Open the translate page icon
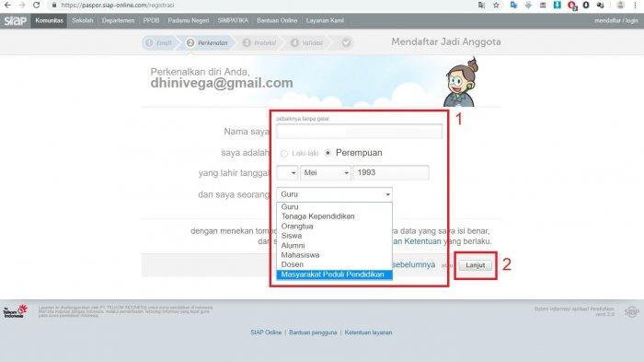Viewport: 644px width, 362px height. pyautogui.click(x=481, y=6)
